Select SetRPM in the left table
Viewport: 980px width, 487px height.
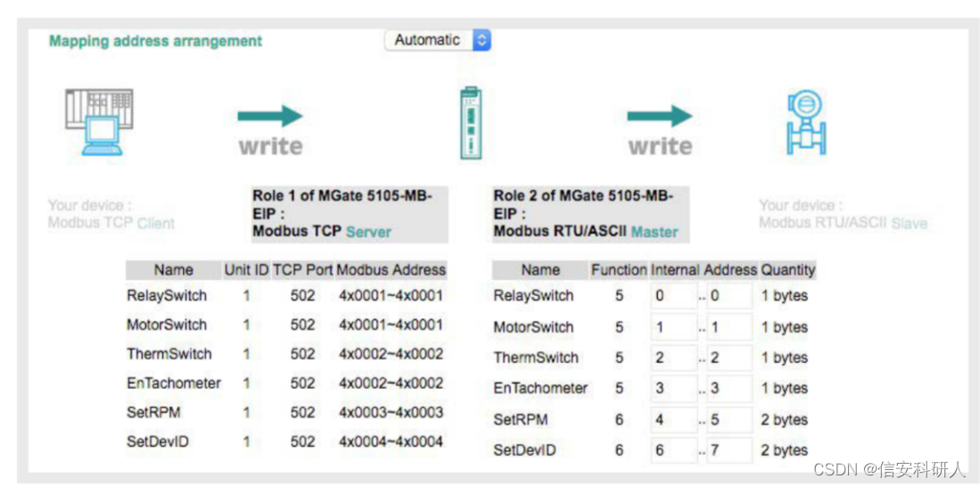[x=153, y=413]
